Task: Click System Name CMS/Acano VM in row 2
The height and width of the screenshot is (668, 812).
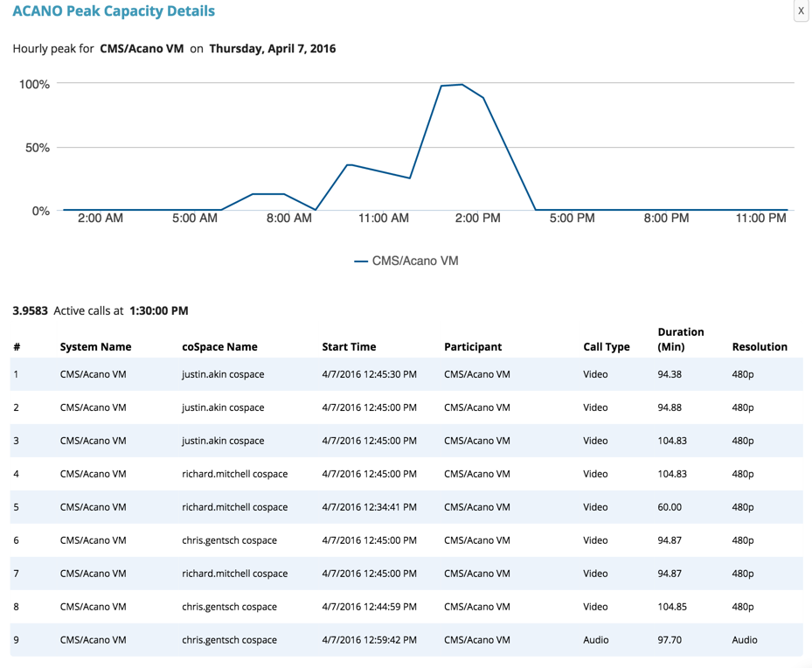Action: tap(94, 407)
